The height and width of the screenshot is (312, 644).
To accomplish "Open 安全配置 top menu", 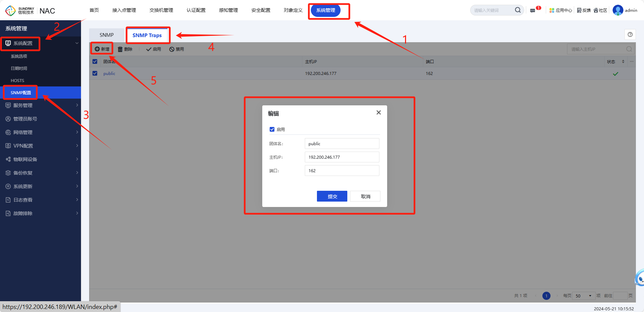I will point(261,10).
